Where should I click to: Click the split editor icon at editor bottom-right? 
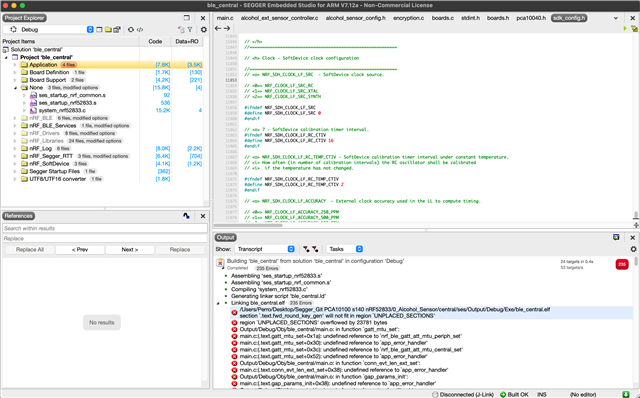[636, 225]
